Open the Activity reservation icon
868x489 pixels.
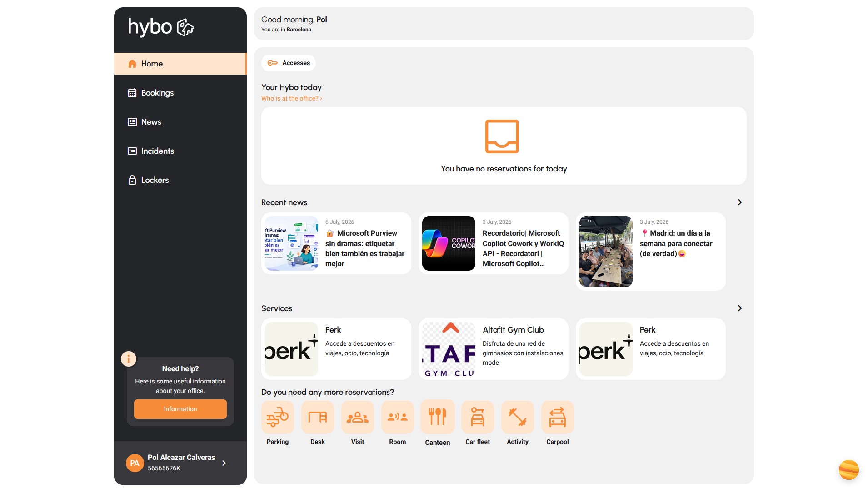tap(517, 417)
